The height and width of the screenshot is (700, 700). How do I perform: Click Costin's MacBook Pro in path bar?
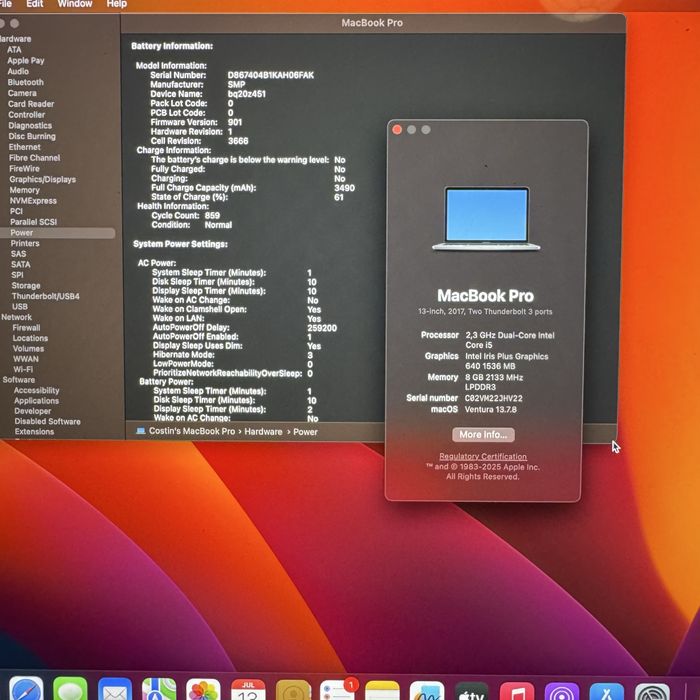click(x=192, y=431)
